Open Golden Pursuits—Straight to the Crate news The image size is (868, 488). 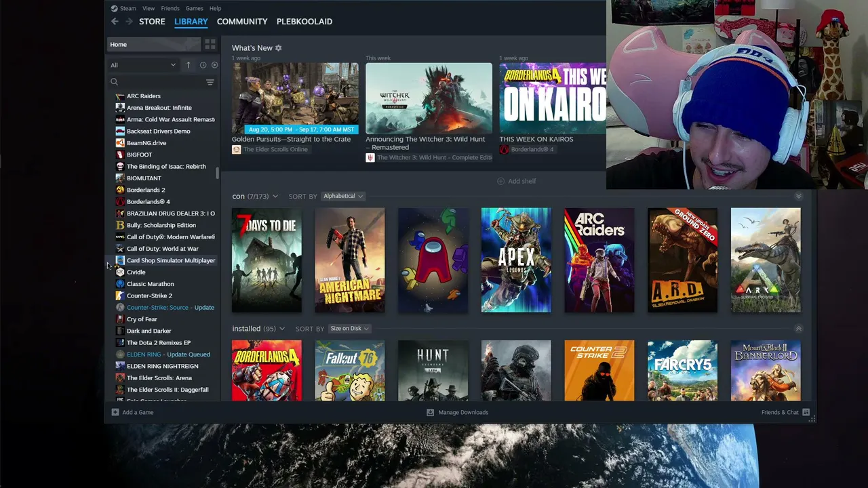tap(292, 139)
